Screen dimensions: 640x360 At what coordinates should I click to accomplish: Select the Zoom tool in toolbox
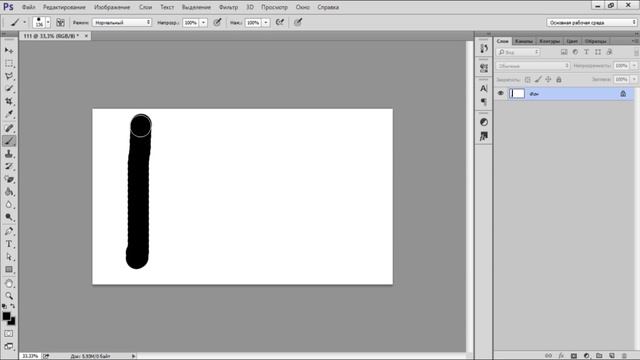point(9,296)
